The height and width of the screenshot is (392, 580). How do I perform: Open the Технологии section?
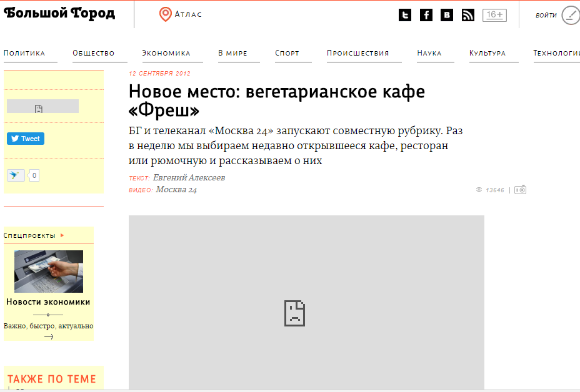point(557,53)
